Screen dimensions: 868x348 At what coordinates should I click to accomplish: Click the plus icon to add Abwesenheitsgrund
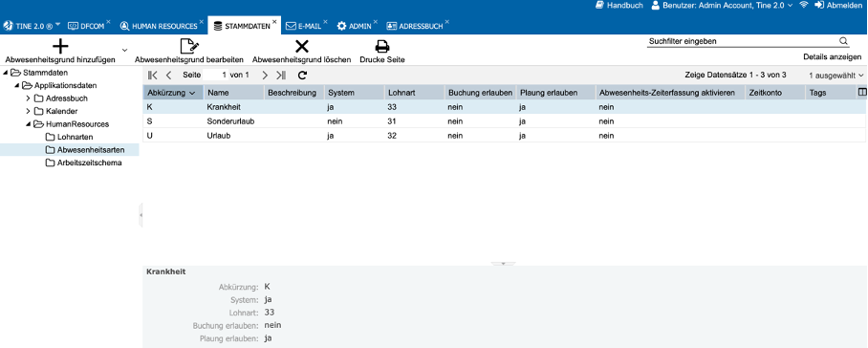[60, 47]
